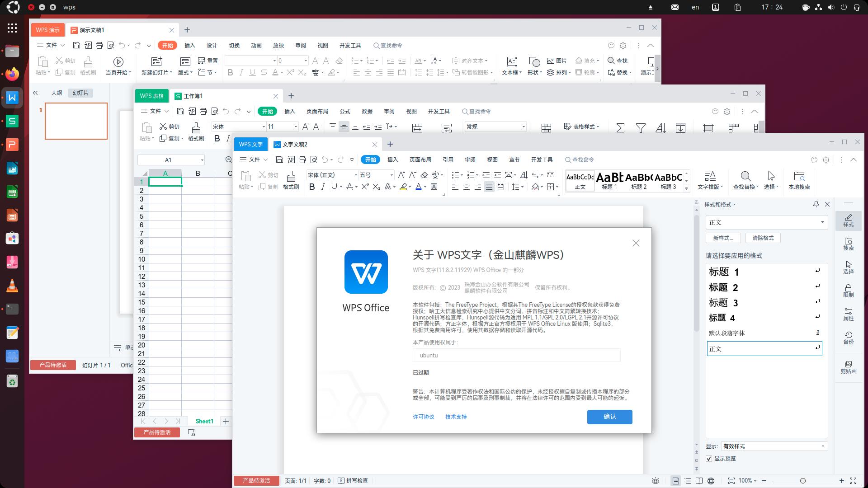The height and width of the screenshot is (488, 868).
Task: Open Terminal from the Ubuntu dock
Action: (12, 309)
